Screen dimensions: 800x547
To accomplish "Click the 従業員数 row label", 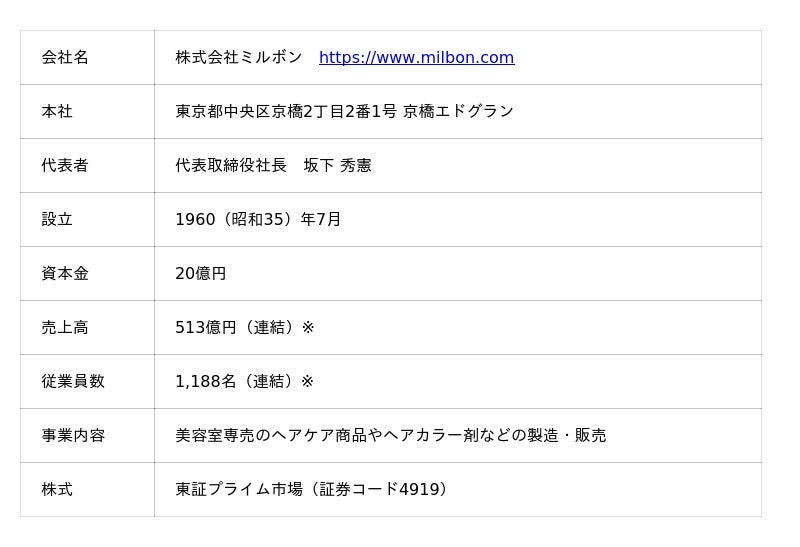I will tap(73, 382).
